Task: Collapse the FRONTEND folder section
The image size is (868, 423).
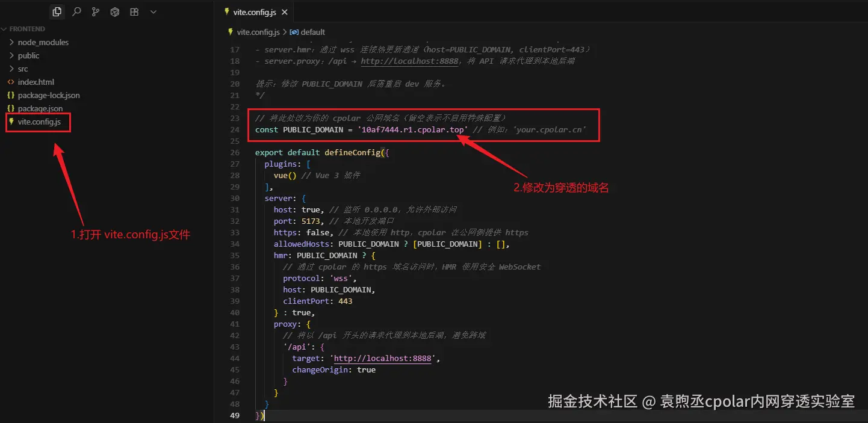Action: [24, 29]
